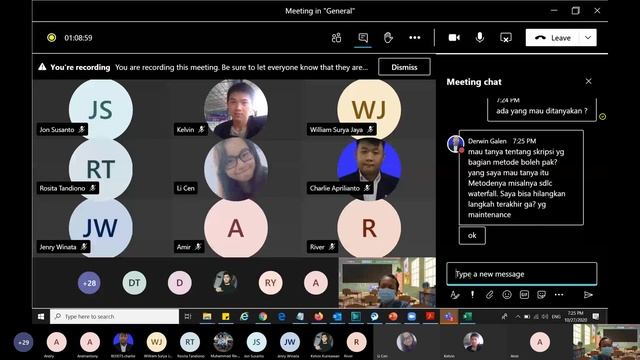Set message delivery options exclamation icon
640x360 pixels.
tap(472, 294)
